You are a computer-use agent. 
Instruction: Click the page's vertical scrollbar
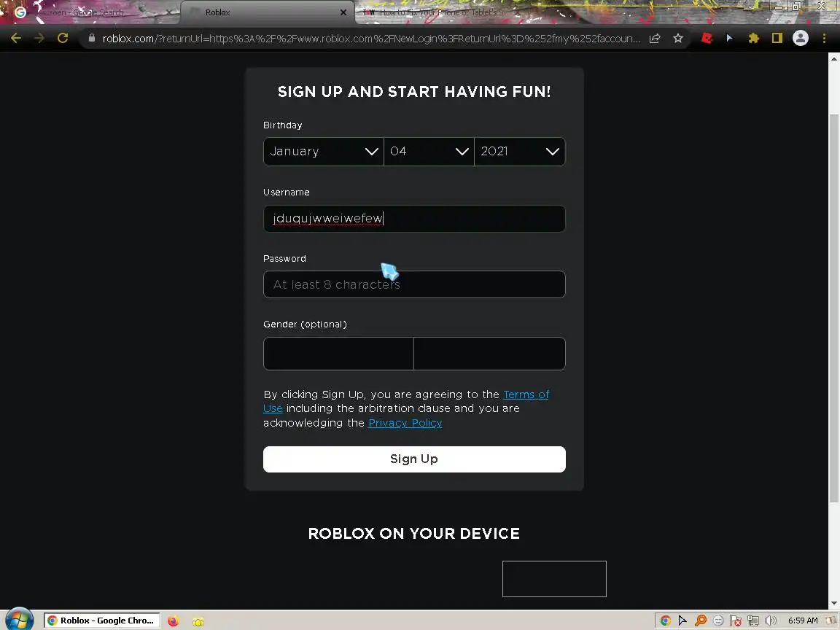833,308
